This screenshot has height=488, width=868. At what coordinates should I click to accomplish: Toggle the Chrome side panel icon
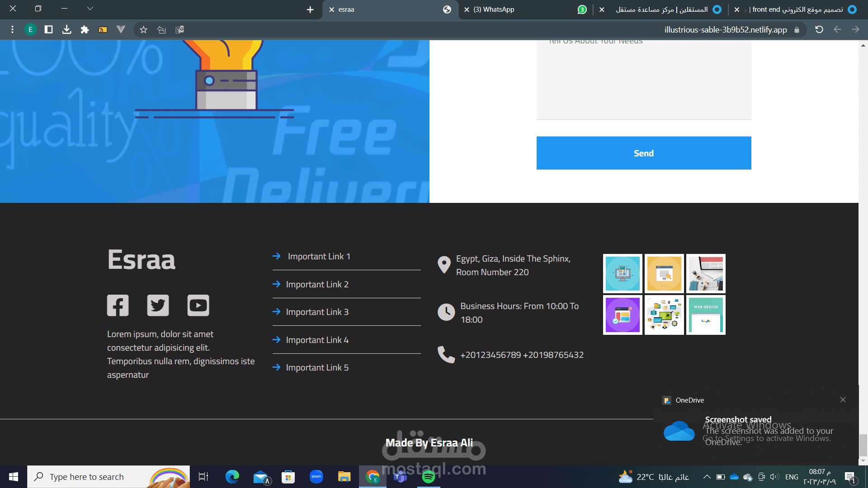pyautogui.click(x=48, y=30)
